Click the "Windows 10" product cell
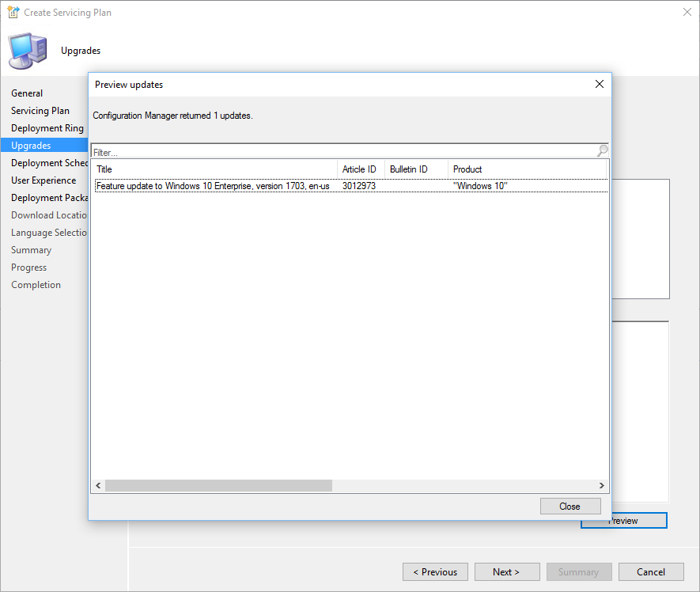Image resolution: width=700 pixels, height=592 pixels. tap(480, 186)
